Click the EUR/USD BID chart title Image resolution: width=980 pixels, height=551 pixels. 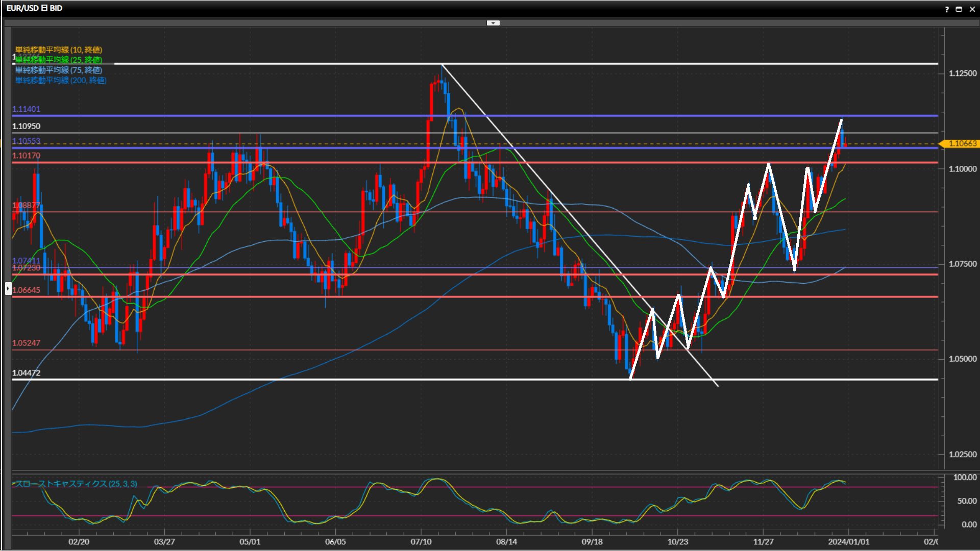(34, 8)
